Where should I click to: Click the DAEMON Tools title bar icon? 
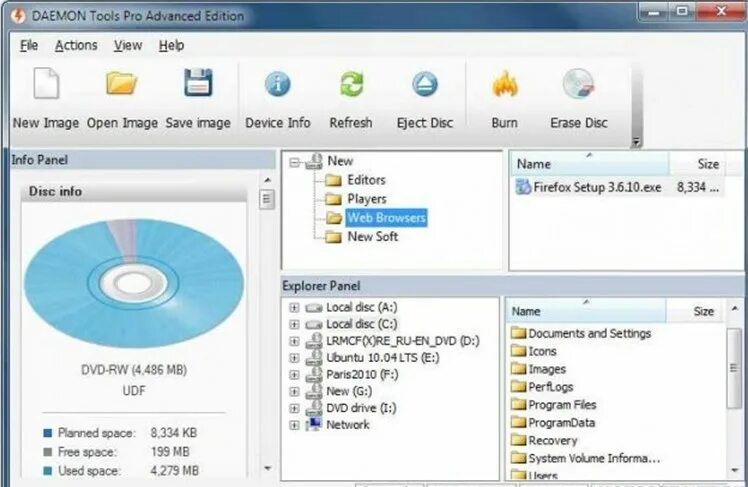click(19, 16)
